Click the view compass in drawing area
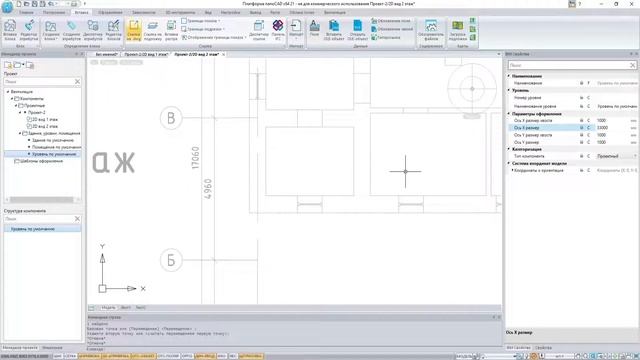 point(472,89)
